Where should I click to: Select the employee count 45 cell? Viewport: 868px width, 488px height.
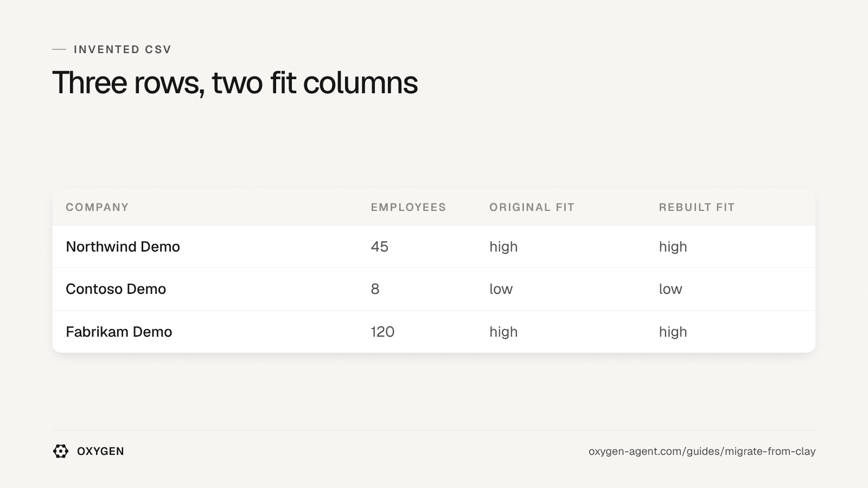[x=380, y=247]
